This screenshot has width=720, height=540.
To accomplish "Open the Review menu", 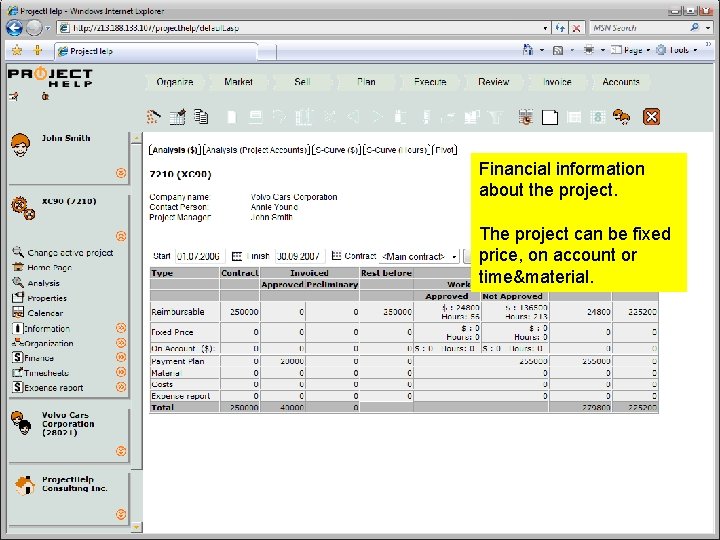I will pyautogui.click(x=494, y=82).
